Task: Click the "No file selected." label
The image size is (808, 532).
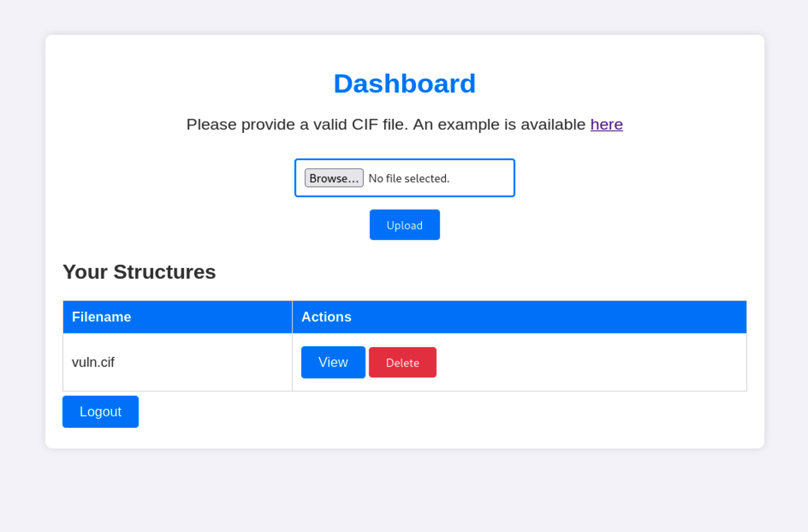Action: pyautogui.click(x=409, y=178)
